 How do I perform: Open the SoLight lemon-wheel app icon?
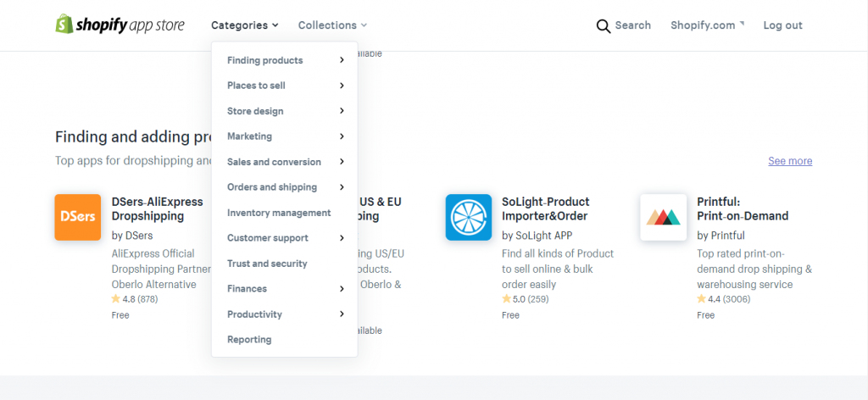(468, 217)
